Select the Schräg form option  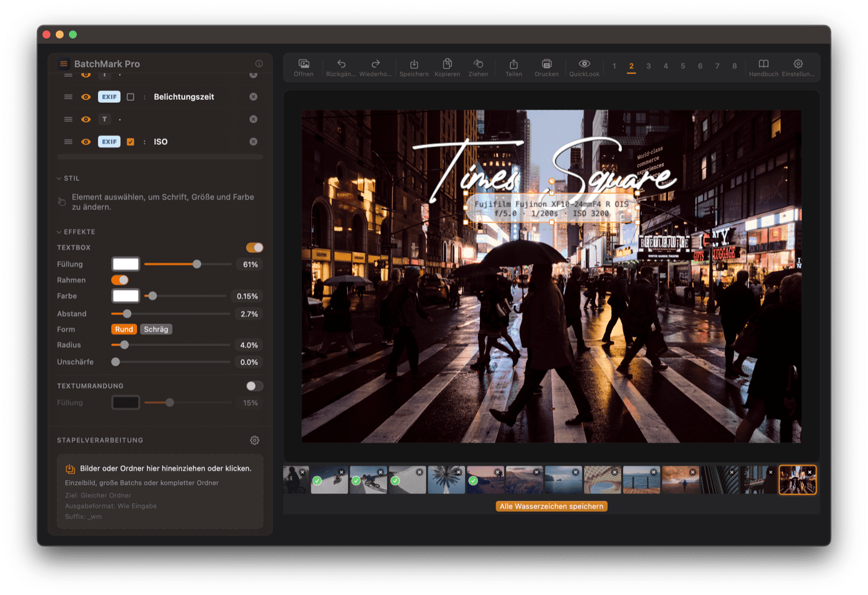(x=156, y=329)
